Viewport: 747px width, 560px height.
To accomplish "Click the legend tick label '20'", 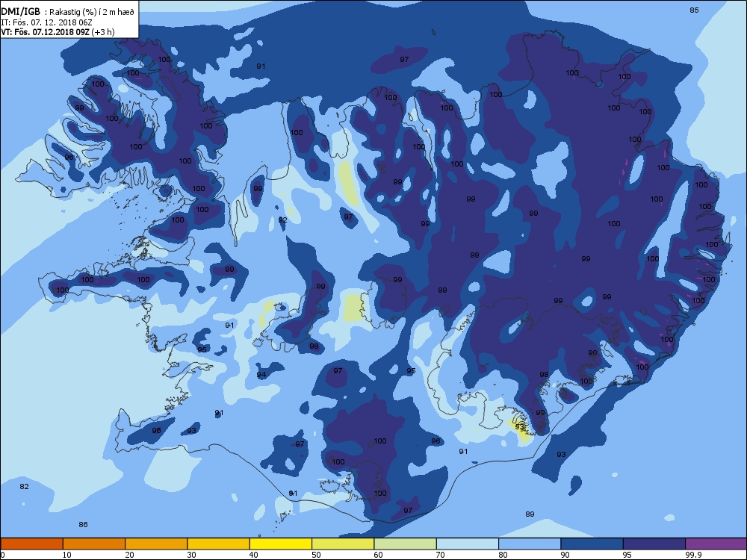I will pyautogui.click(x=129, y=554).
